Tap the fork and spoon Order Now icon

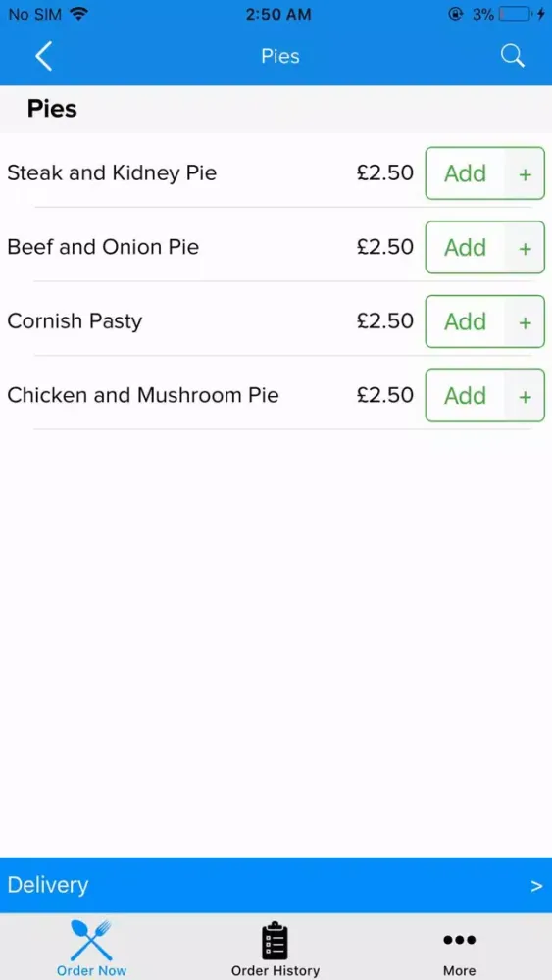pos(91,940)
